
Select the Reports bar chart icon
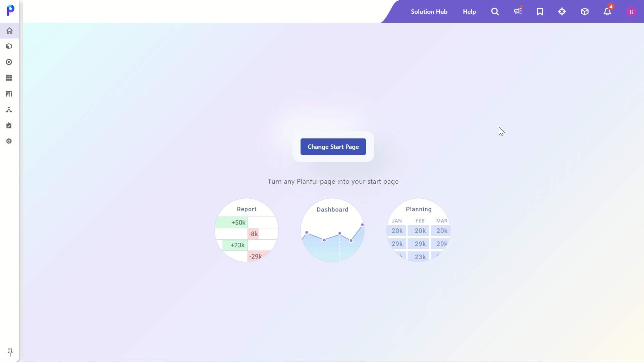click(x=9, y=94)
